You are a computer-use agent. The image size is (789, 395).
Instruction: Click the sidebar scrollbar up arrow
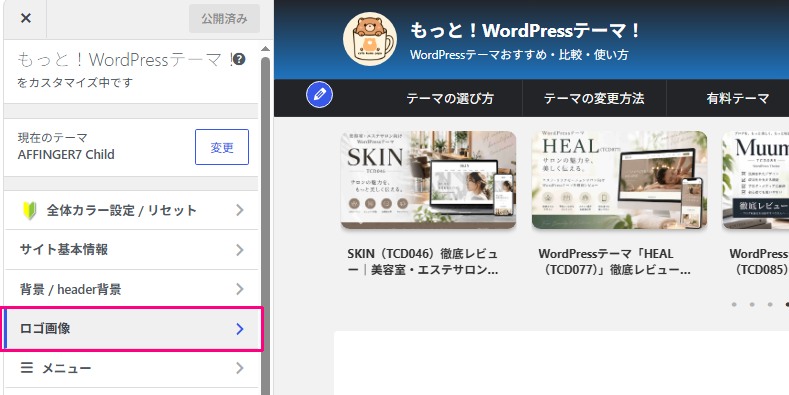point(265,49)
